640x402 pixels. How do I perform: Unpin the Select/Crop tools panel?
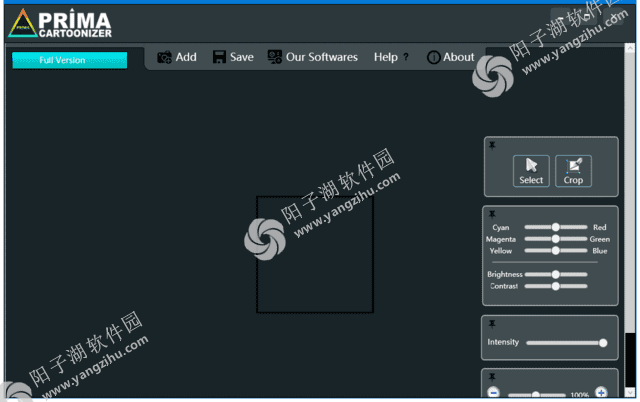(x=492, y=145)
